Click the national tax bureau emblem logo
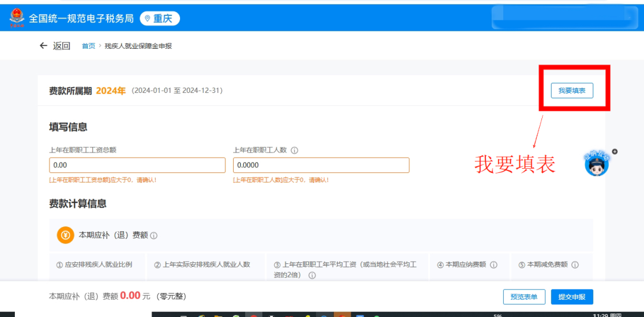Viewport: 644px width, 317px height. click(x=17, y=18)
